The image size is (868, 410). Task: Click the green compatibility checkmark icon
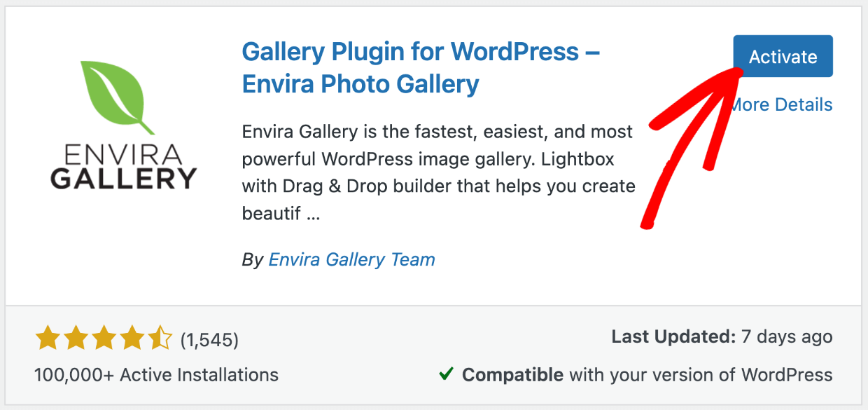(446, 375)
